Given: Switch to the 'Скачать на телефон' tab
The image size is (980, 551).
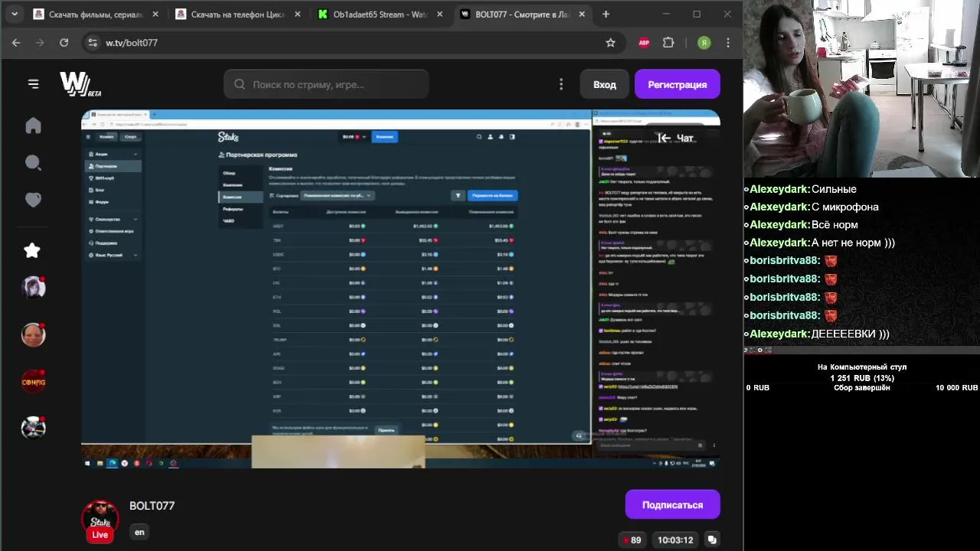Looking at the screenshot, I should coord(237,14).
